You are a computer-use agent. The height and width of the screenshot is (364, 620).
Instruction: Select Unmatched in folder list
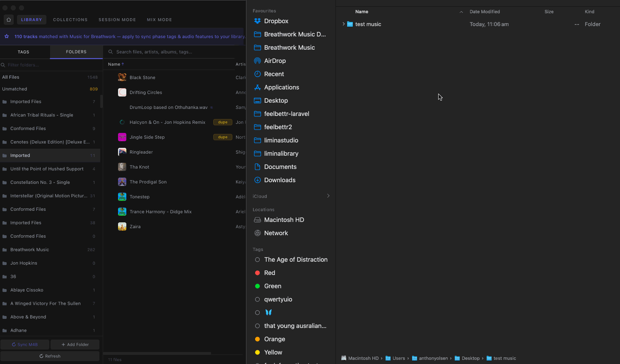click(50, 89)
